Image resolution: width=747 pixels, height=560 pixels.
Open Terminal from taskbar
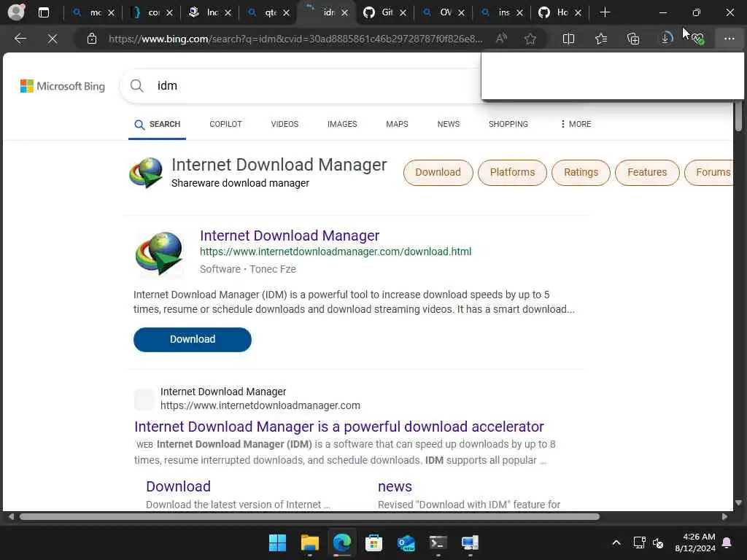coord(438,542)
